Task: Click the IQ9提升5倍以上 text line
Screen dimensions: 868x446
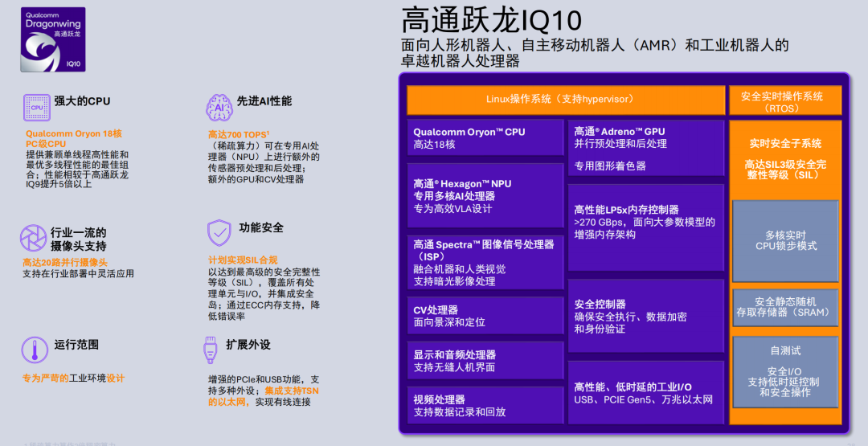Action: [59, 184]
